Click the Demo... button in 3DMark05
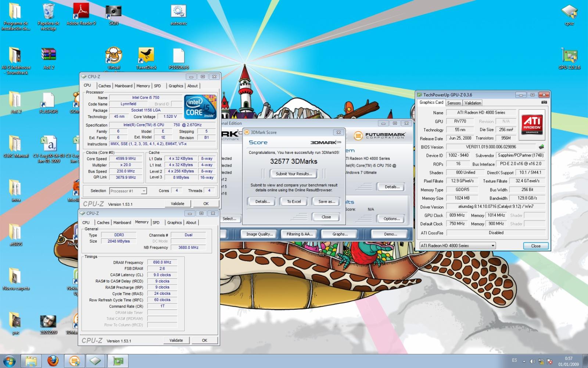Viewport: 588px width, 368px height. [x=390, y=234]
